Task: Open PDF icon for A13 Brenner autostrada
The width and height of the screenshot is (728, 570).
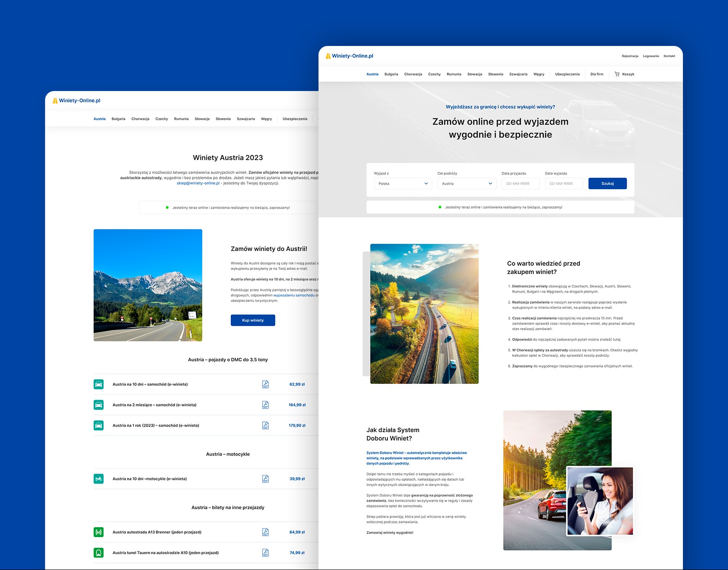Action: [x=265, y=532]
